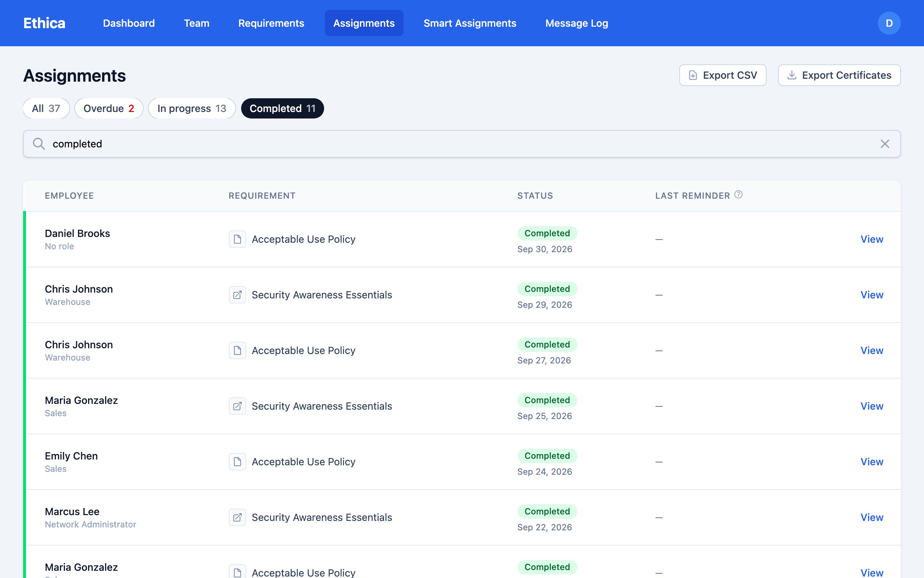
Task: Filter by Overdue 2 assignments
Action: pyautogui.click(x=109, y=109)
